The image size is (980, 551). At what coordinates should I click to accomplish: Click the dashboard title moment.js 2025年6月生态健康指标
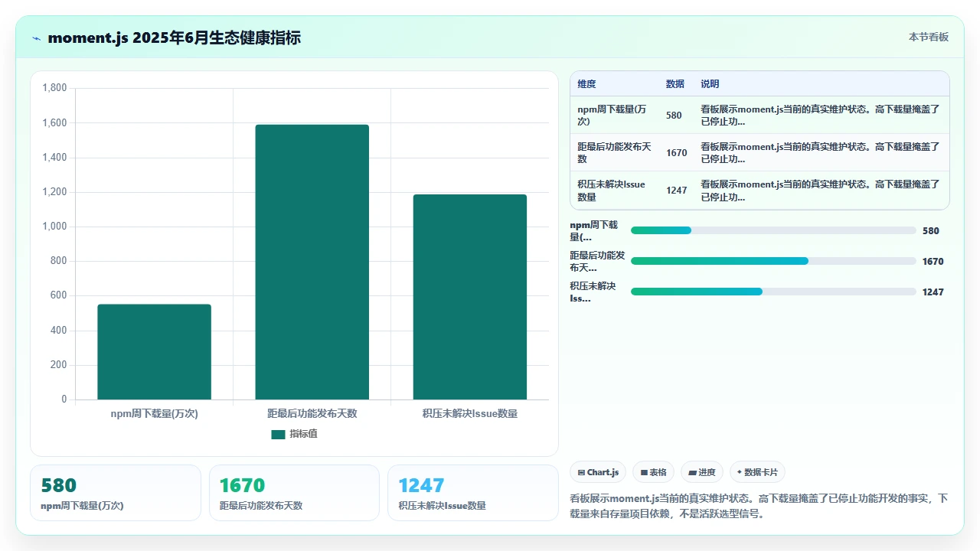click(x=174, y=37)
